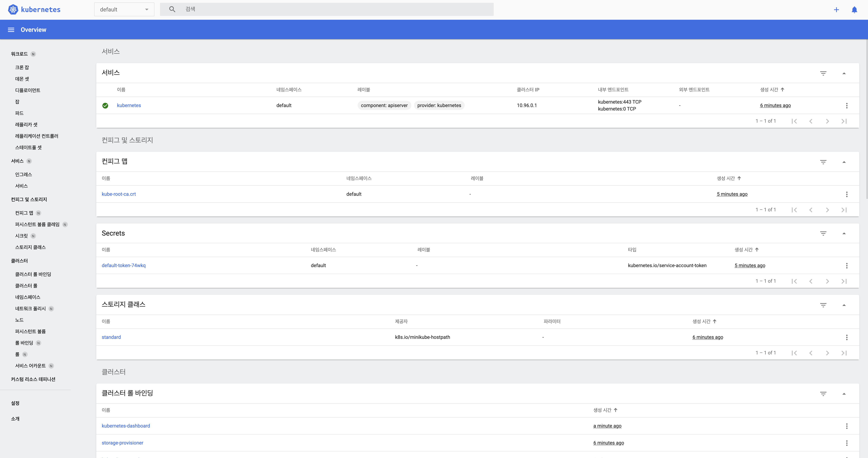Click next page arrow in 서비스 table

[x=827, y=121]
